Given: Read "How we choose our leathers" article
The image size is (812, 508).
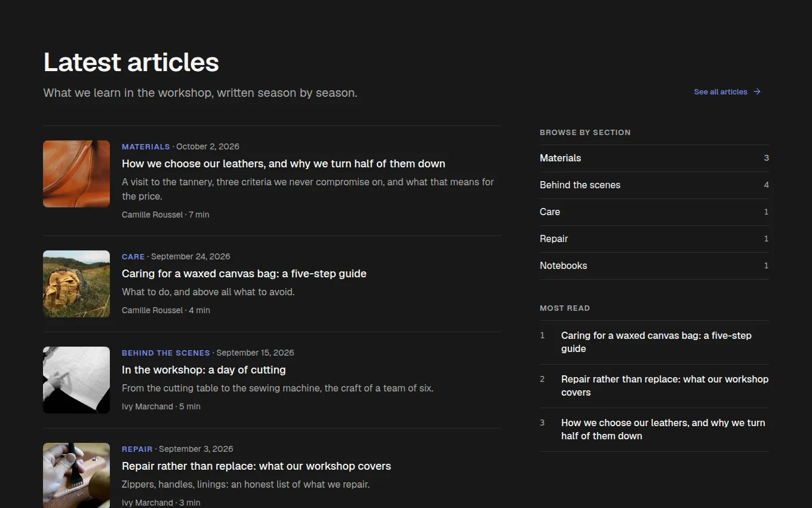Looking at the screenshot, I should tap(284, 164).
